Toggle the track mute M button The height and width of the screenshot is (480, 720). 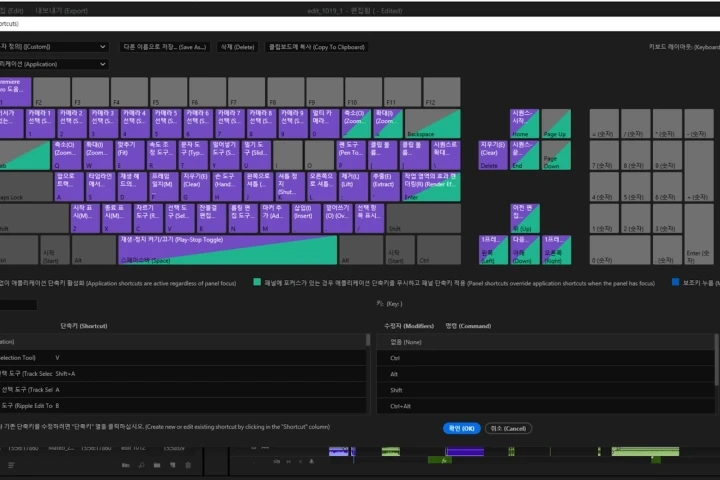click(288, 461)
